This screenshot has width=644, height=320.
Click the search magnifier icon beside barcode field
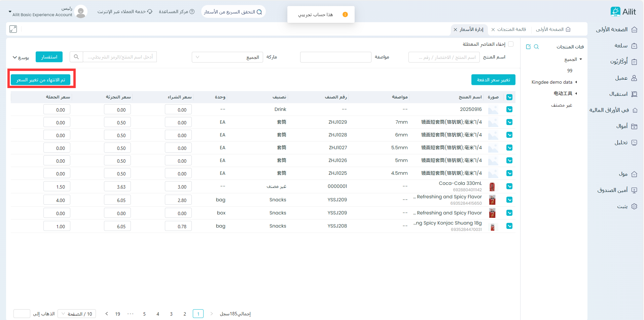pyautogui.click(x=76, y=57)
